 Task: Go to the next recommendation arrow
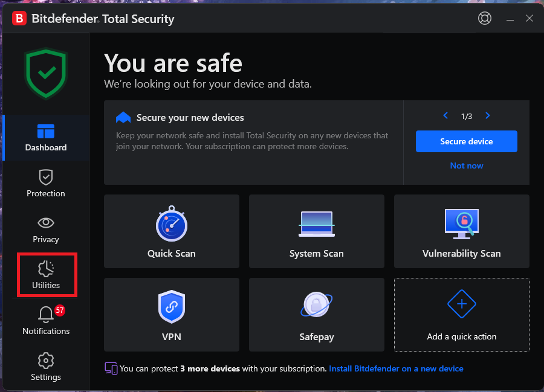[x=487, y=115]
